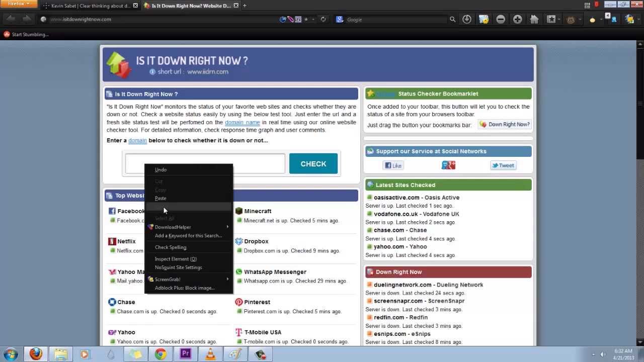
Task: Open NoSquint Site Settings
Action: point(188,267)
